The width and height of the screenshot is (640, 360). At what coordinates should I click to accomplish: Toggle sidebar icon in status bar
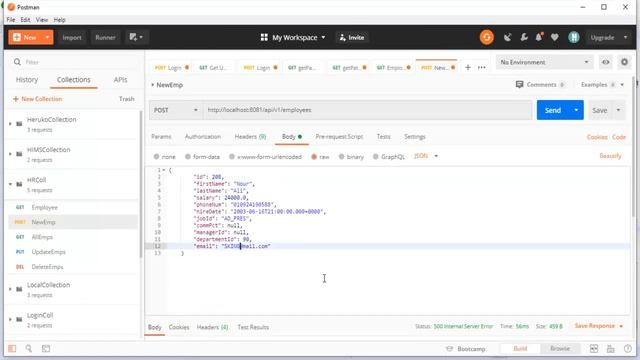tap(12, 349)
